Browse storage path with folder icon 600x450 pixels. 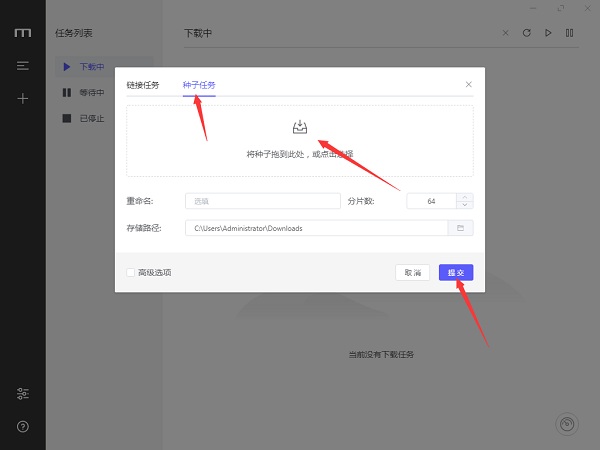point(461,228)
